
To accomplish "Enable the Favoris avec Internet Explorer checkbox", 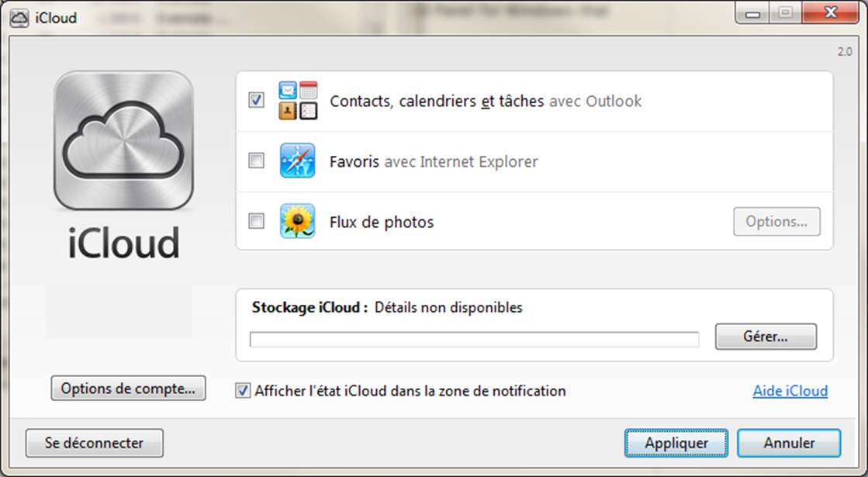I will click(257, 161).
